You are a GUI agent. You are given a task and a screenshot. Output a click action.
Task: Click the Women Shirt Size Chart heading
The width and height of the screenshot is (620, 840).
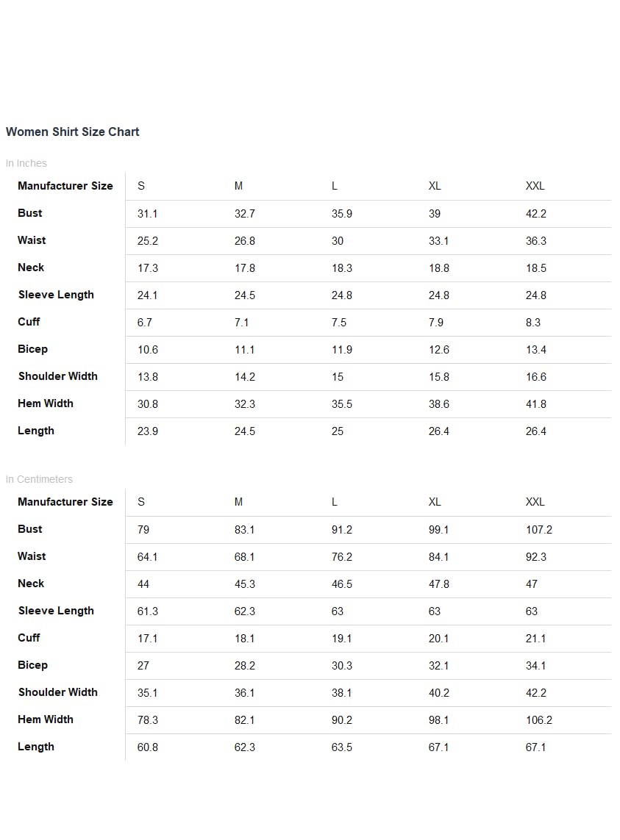click(x=72, y=132)
